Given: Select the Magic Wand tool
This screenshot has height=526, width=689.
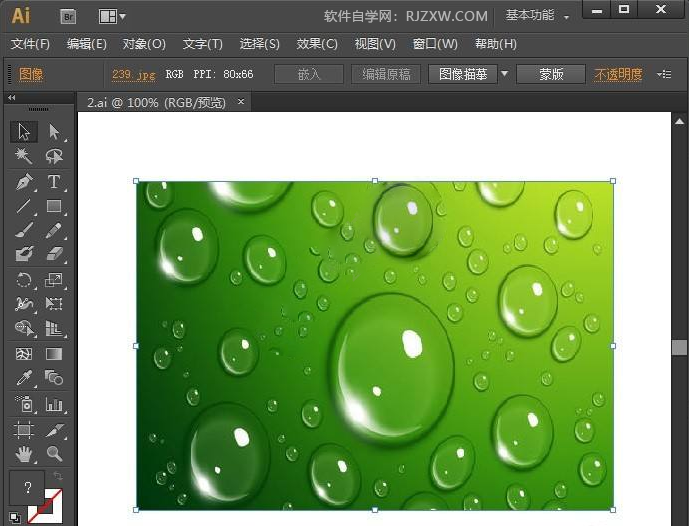Looking at the screenshot, I should click(x=23, y=156).
